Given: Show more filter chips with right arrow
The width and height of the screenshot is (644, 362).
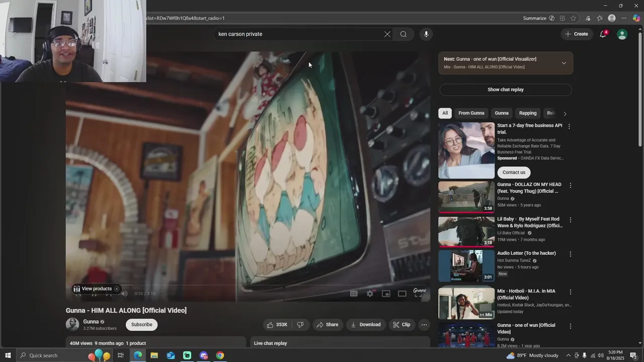Looking at the screenshot, I should [x=565, y=114].
